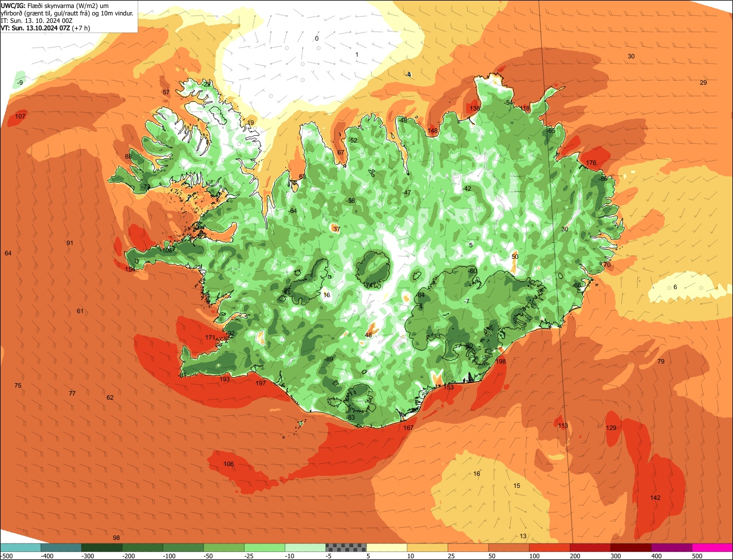Click the flux value '-7' on Vatnajökull glacier
This screenshot has height=560, width=733.
[467, 302]
